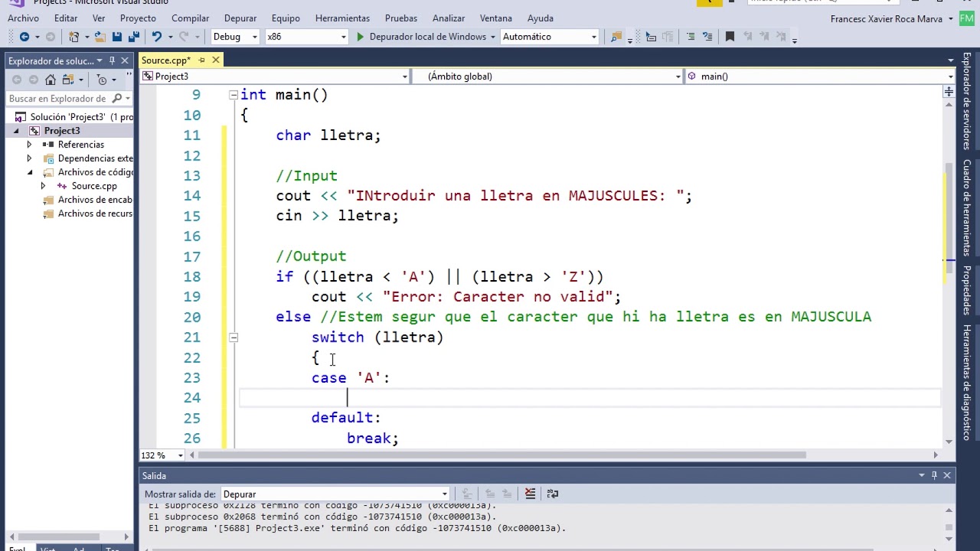Click the Comment selected lines icon
Image resolution: width=980 pixels, height=551 pixels.
click(691, 37)
